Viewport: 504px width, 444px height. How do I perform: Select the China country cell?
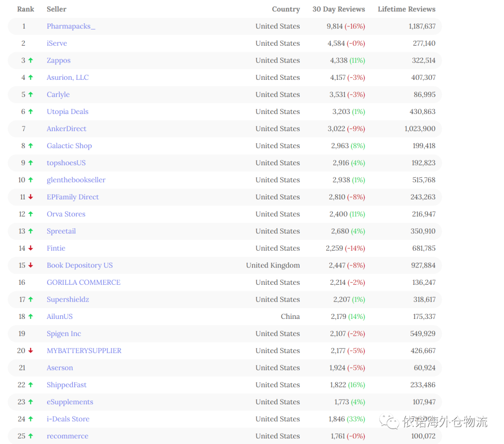coord(290,317)
